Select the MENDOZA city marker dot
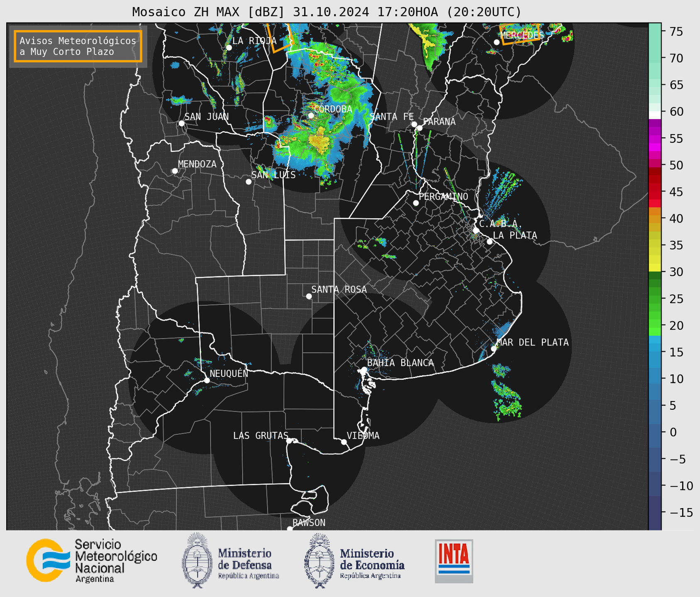 click(x=175, y=171)
